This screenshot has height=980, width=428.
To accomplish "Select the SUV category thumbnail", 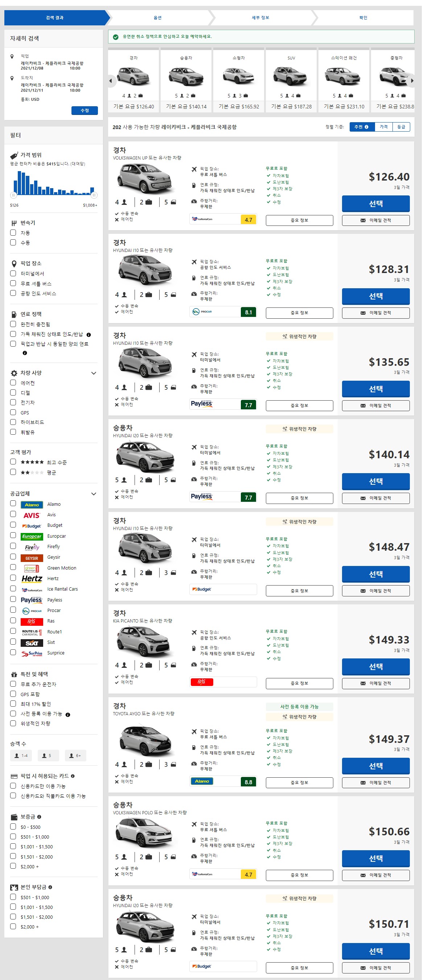I will pos(291,80).
